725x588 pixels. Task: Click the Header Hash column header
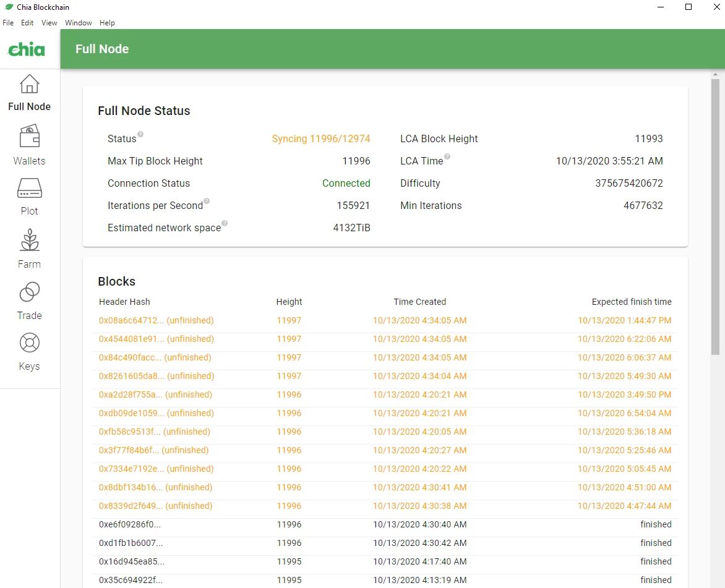tap(124, 302)
